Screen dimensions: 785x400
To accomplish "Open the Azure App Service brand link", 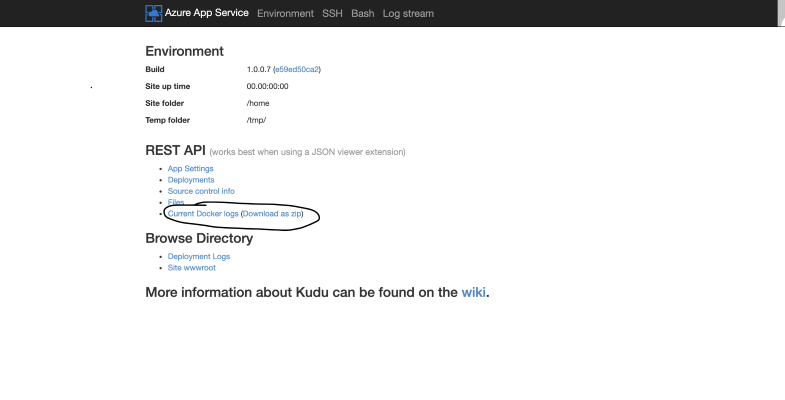I will (206, 13).
